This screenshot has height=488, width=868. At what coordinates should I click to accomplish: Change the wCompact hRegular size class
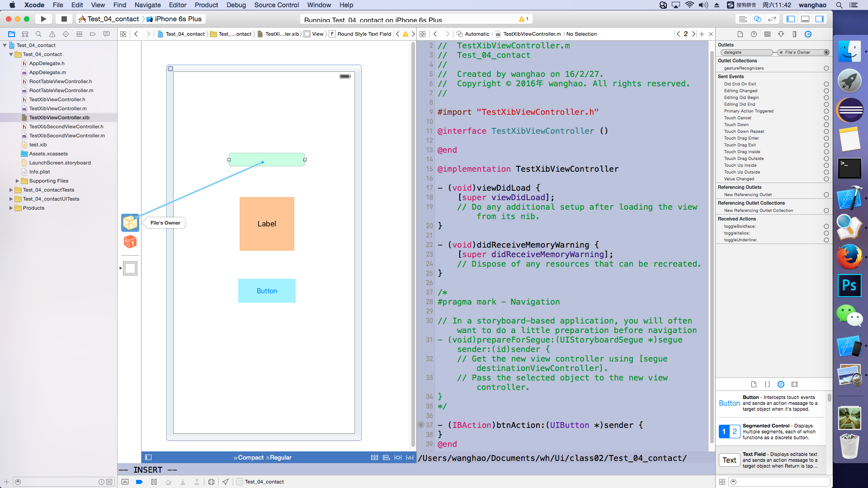[262, 457]
